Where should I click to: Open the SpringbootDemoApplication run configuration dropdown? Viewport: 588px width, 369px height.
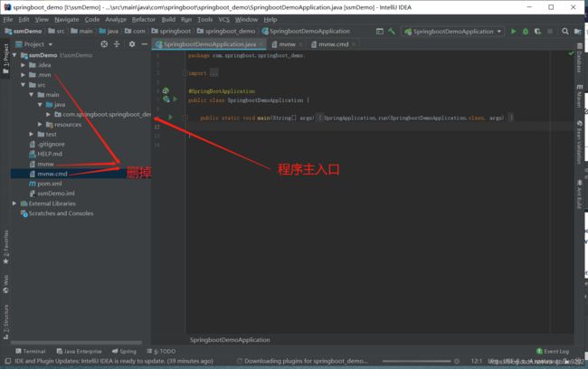[453, 32]
